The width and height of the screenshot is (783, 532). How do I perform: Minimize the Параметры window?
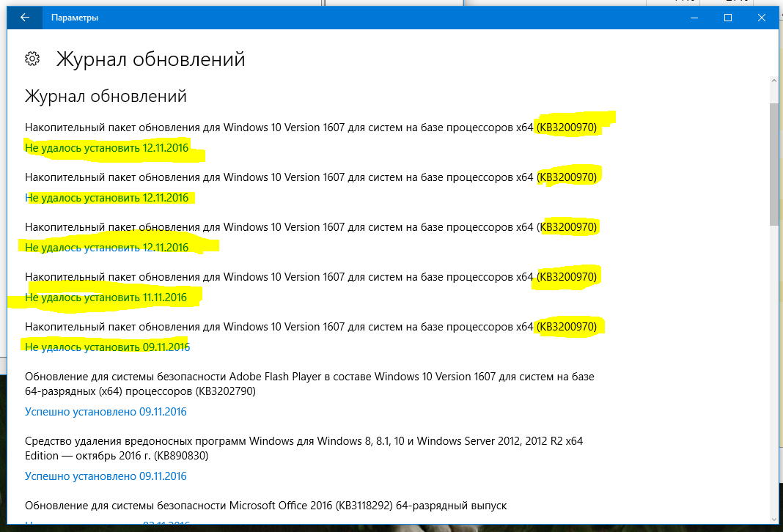pyautogui.click(x=694, y=17)
